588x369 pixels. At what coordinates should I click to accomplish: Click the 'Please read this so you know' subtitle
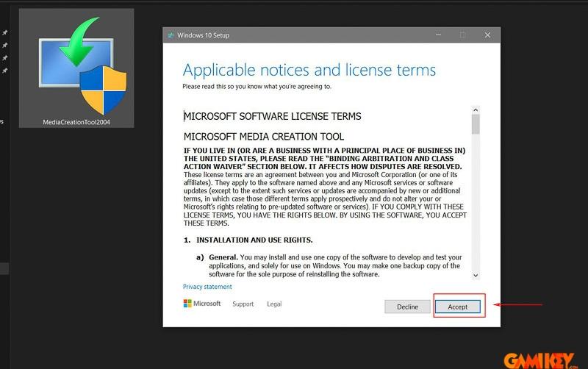point(257,86)
